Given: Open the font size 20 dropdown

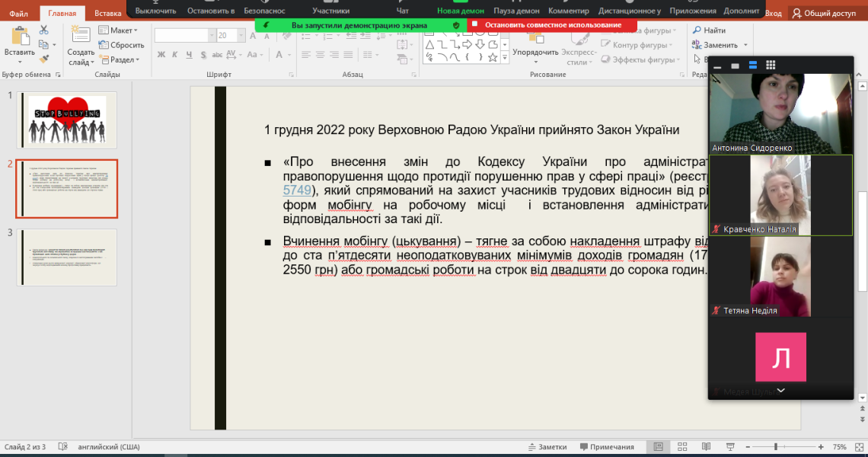Looking at the screenshot, I should (x=241, y=36).
